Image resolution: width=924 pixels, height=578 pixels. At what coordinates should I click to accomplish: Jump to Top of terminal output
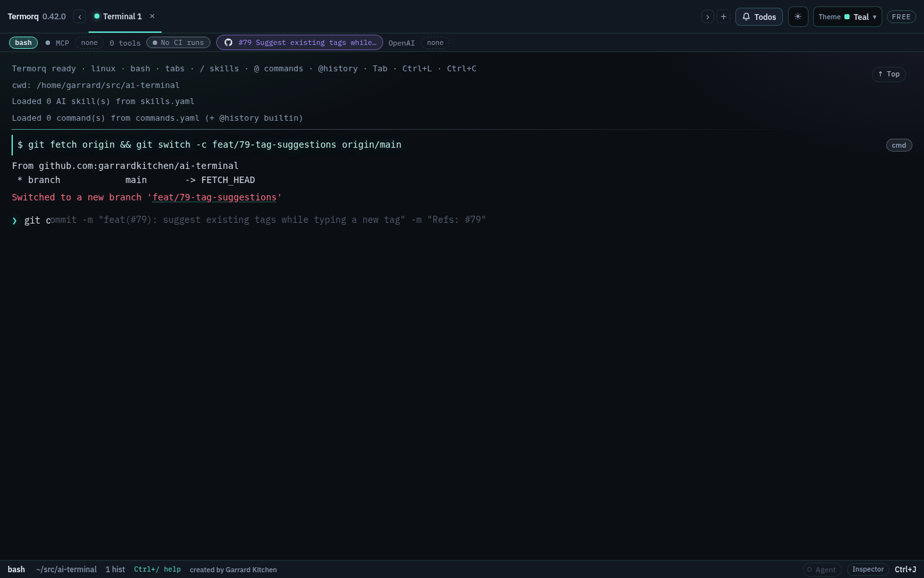[x=889, y=74]
